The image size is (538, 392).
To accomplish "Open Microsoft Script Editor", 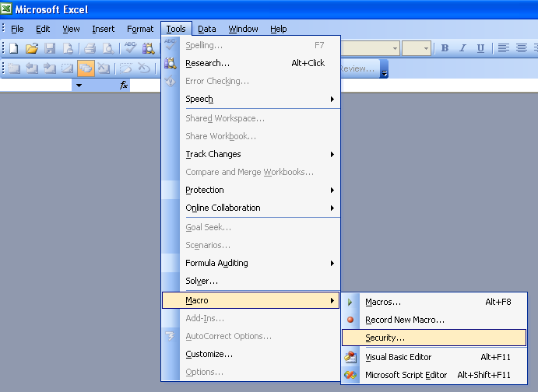I will click(x=434, y=375).
